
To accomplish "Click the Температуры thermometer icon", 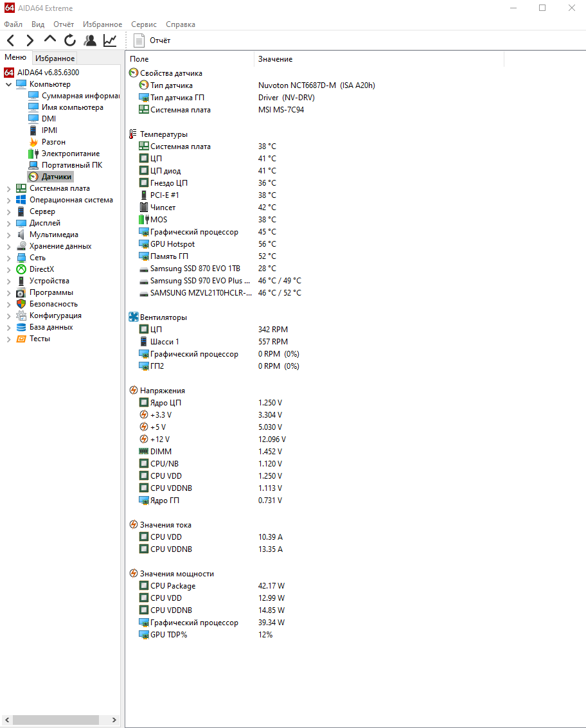I will tap(133, 134).
